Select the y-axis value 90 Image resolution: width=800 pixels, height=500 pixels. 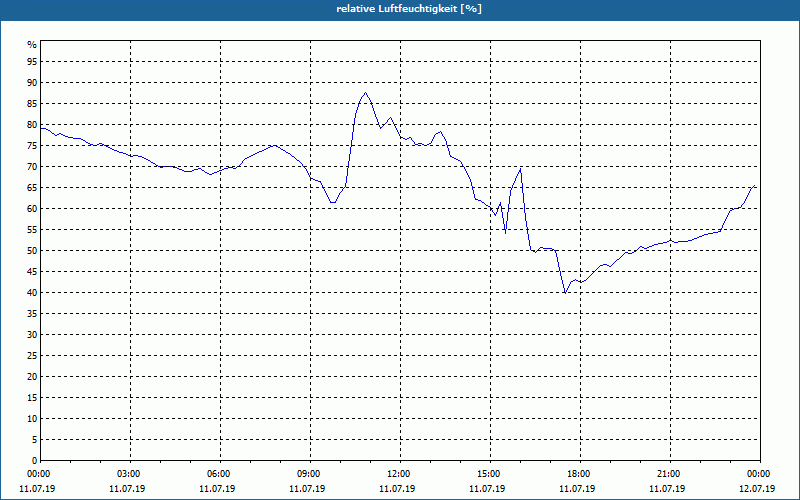pos(32,83)
